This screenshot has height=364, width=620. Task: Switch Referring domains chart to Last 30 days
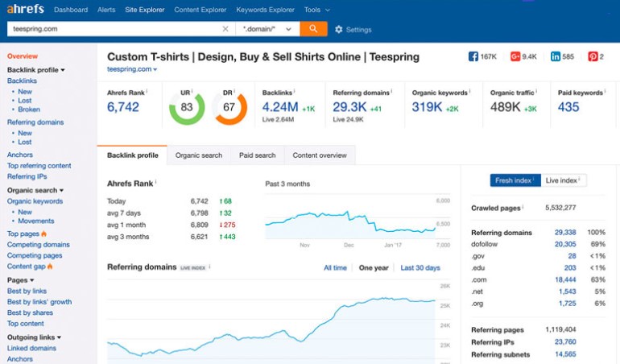click(x=420, y=268)
